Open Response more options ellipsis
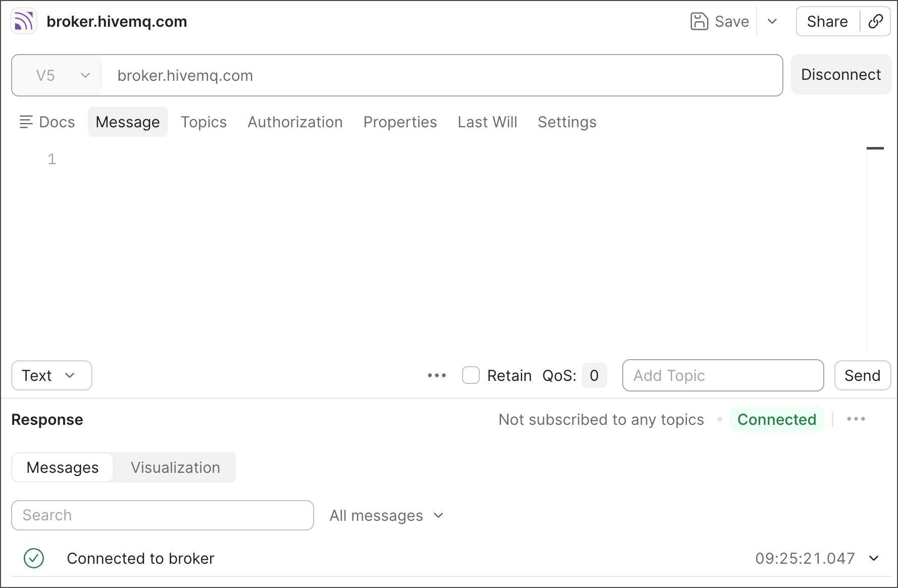Image resolution: width=898 pixels, height=588 pixels. pyautogui.click(x=856, y=419)
